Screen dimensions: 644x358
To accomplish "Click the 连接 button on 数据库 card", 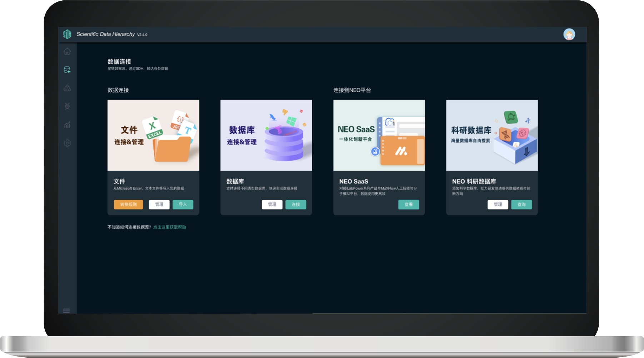I will point(296,205).
